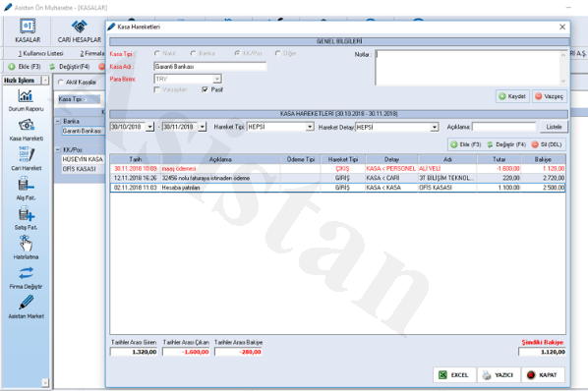Open end date 30/11/2018 dropdown

click(203, 127)
